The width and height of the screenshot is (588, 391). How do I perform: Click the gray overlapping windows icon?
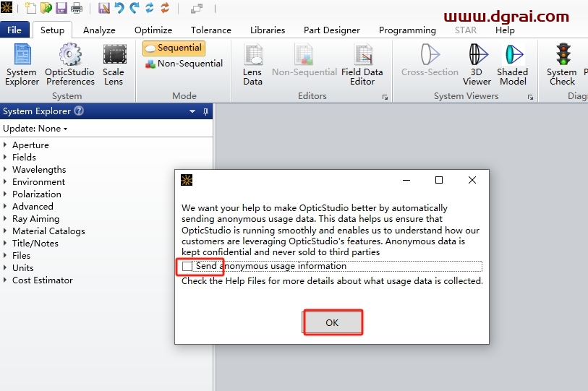197,8
